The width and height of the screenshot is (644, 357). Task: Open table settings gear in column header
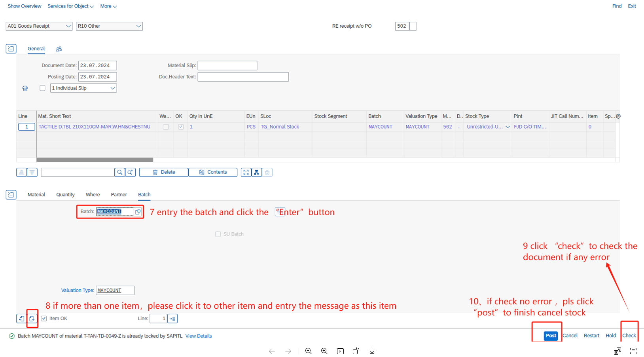[618, 116]
